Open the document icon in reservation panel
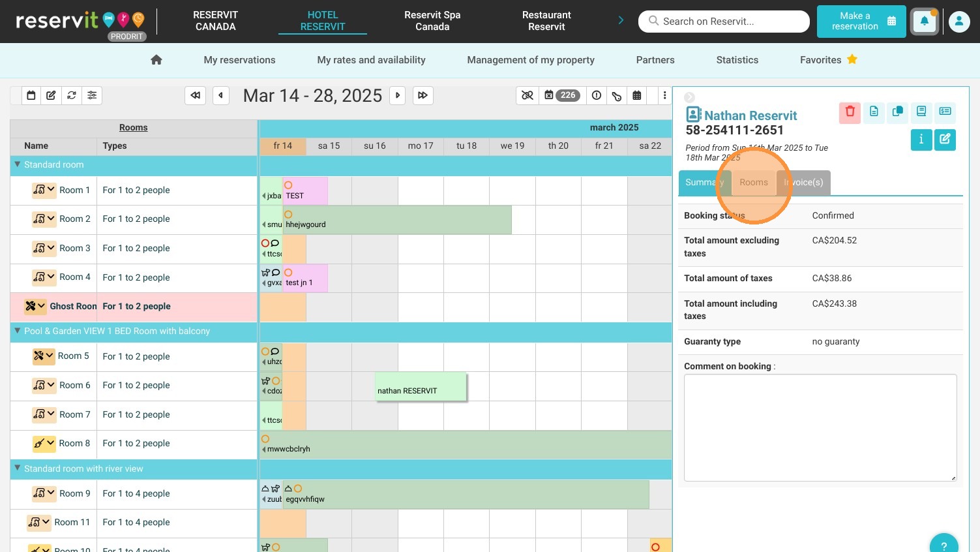The image size is (980, 552). [x=874, y=112]
